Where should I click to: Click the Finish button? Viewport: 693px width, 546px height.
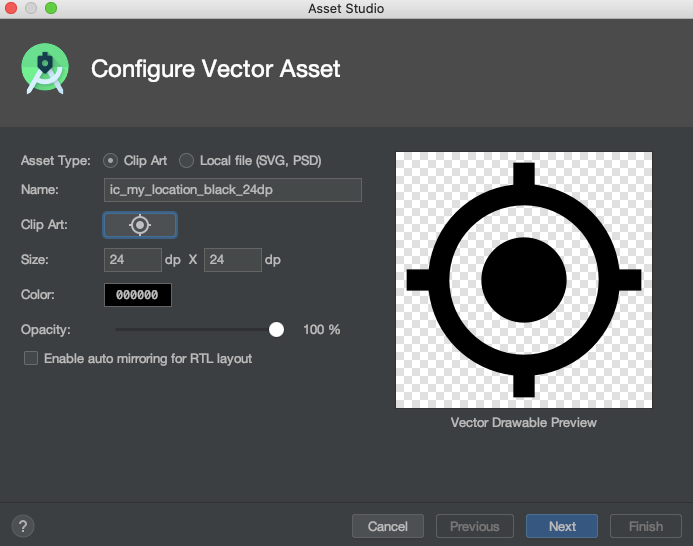[x=646, y=526]
